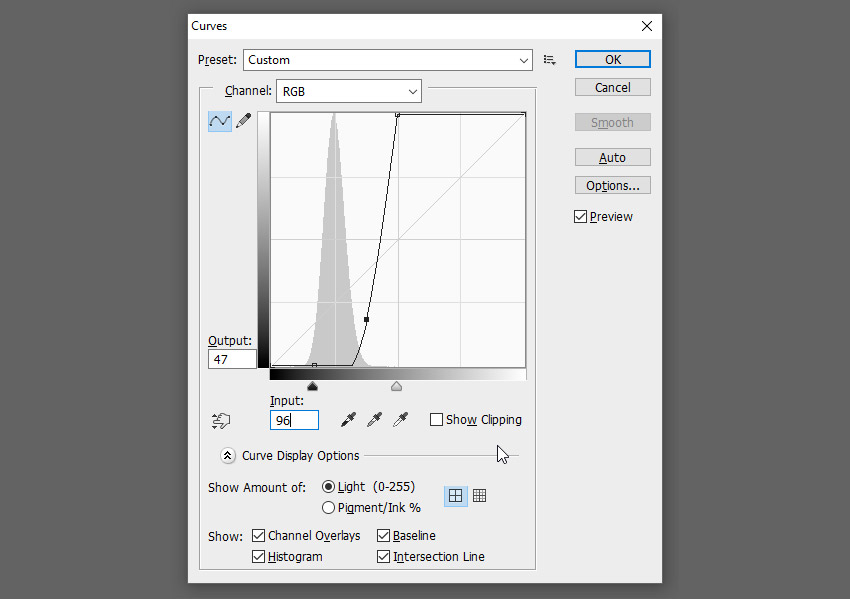
Task: Select the pencil draw curve tool
Action: 244,120
